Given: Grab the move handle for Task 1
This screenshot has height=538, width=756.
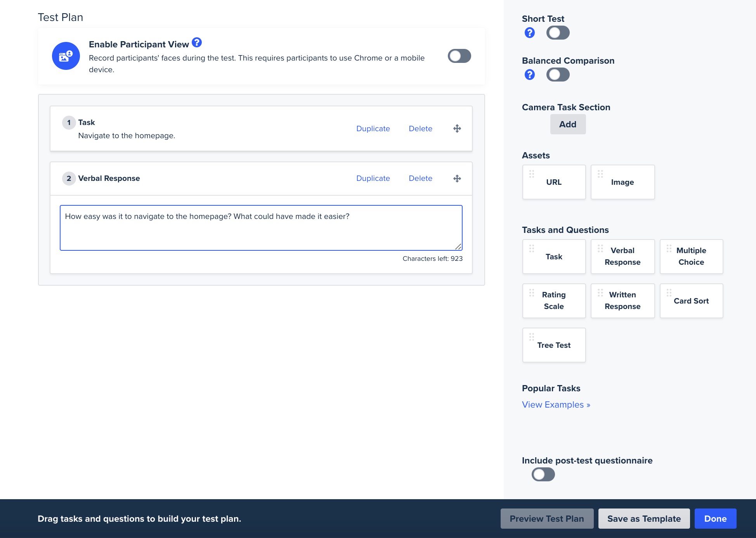Looking at the screenshot, I should click(457, 128).
